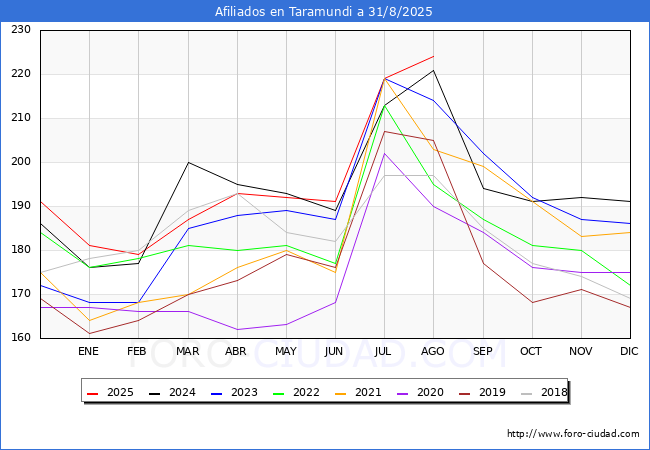The image size is (650, 450).
Task: Click the ENE month axis label
Action: point(89,351)
